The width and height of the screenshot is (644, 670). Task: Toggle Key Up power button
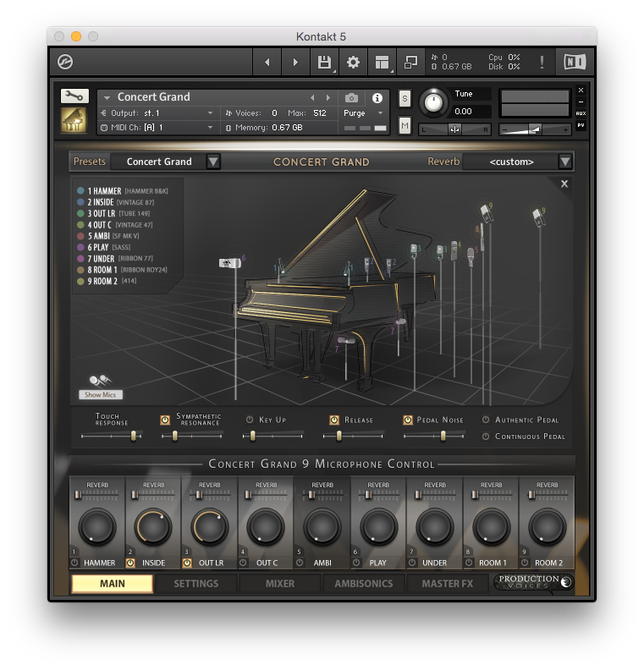[x=250, y=420]
